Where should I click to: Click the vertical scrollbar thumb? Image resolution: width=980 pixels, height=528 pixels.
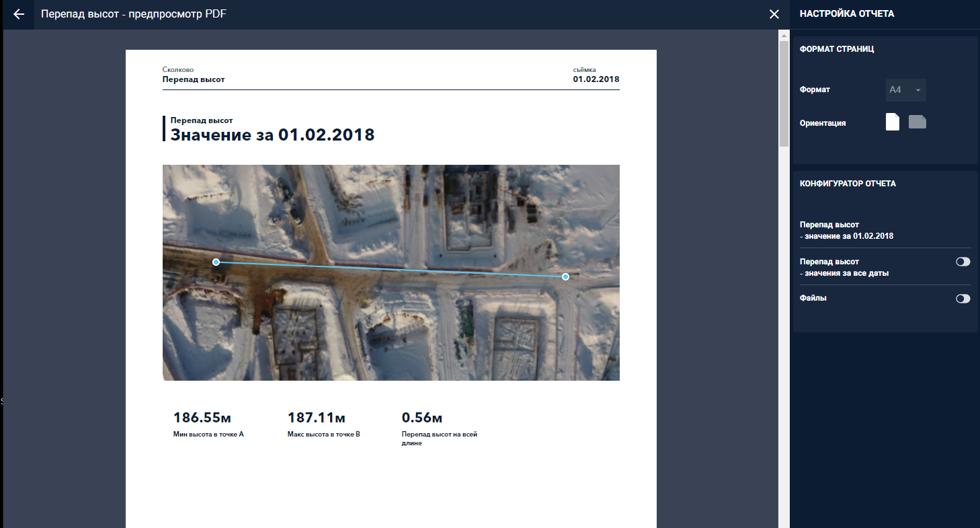784,93
